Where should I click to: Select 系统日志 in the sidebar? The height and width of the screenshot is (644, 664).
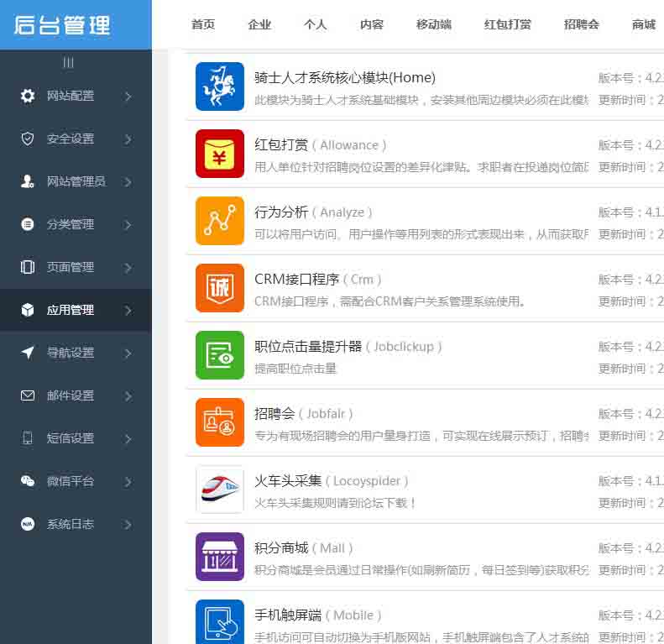(71, 525)
